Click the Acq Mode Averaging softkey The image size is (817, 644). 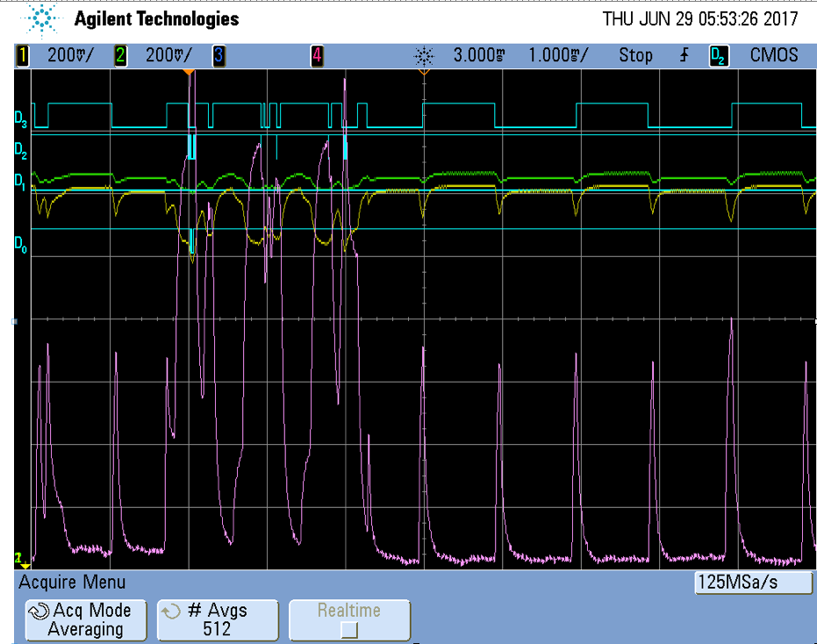[x=86, y=619]
